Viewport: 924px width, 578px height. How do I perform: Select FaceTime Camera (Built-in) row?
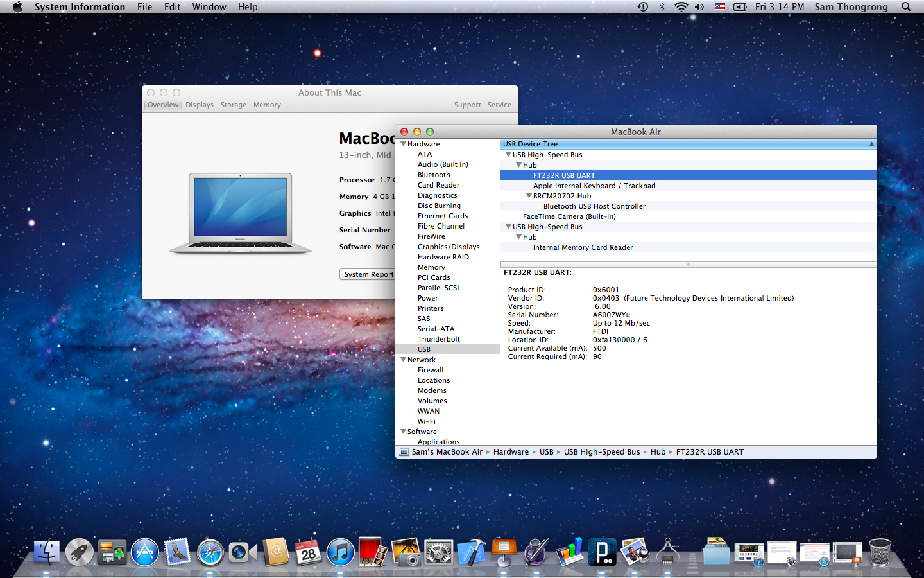[x=689, y=216]
